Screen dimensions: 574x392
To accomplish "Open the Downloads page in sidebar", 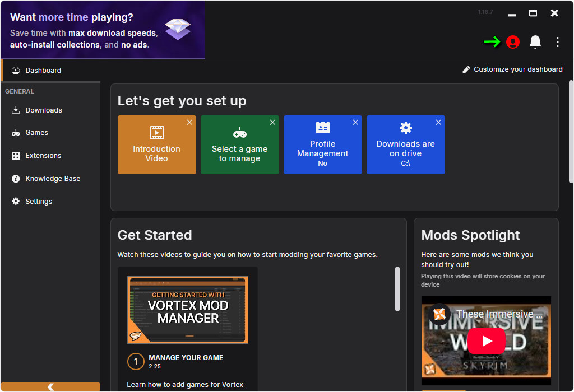I will (x=43, y=110).
